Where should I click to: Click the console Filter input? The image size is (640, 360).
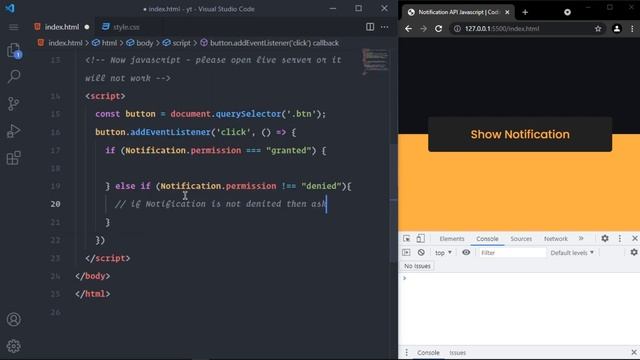point(512,253)
